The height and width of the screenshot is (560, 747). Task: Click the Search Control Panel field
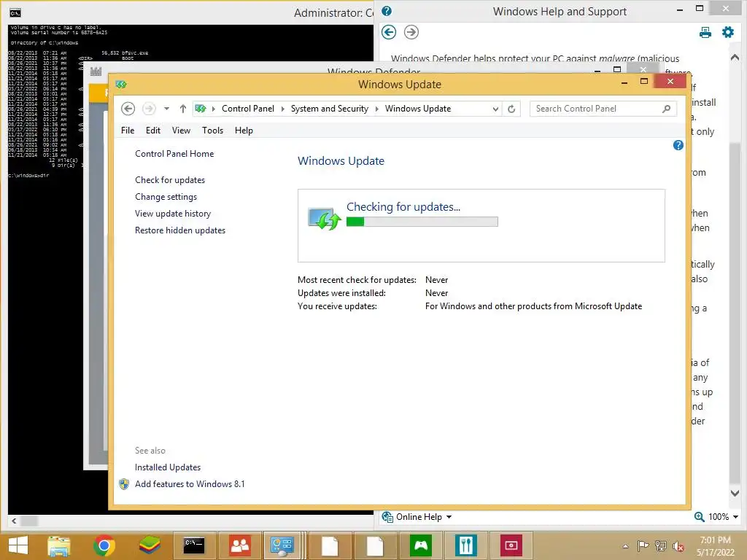point(603,109)
